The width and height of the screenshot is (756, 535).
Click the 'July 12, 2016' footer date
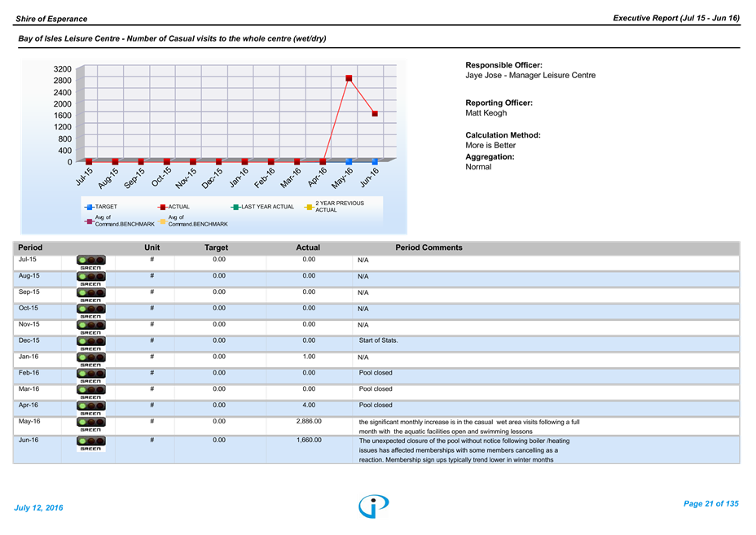(x=38, y=507)
